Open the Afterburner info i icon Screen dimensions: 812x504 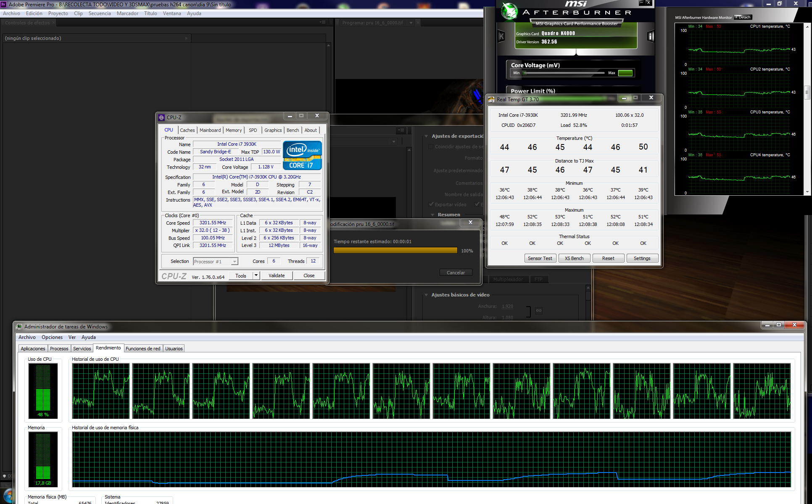(651, 36)
